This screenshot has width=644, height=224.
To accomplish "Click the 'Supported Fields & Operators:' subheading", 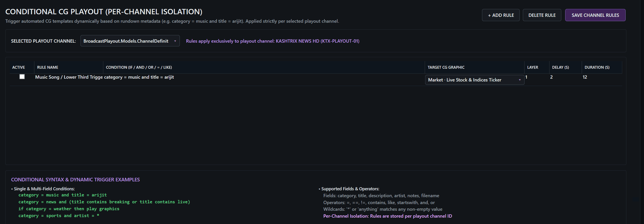I will (350, 189).
